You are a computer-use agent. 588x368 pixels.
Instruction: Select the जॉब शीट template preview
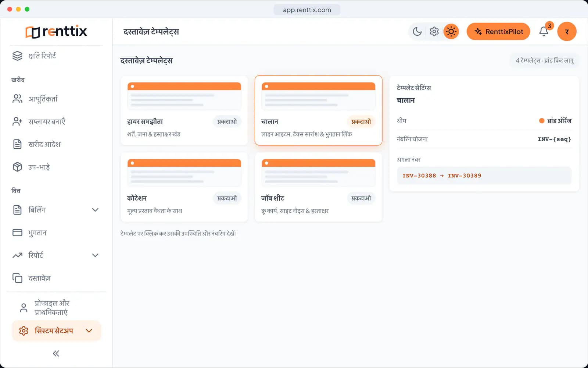click(318, 173)
